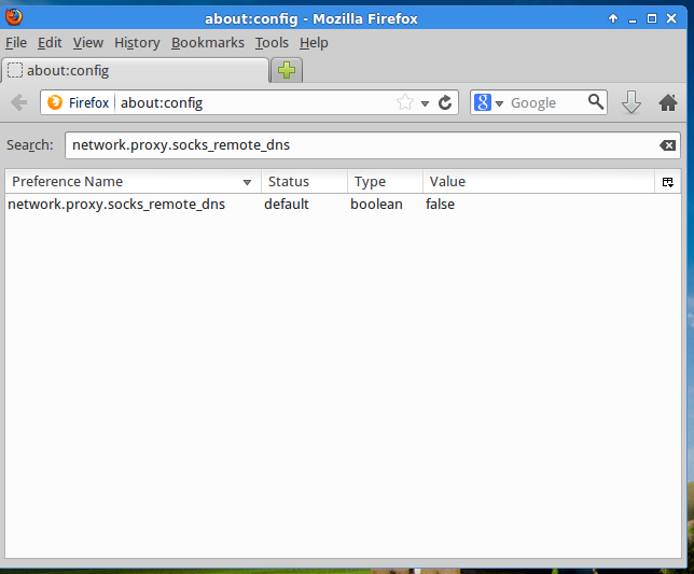This screenshot has height=574, width=694.
Task: Open Google search engine dropdown
Action: pos(488,102)
